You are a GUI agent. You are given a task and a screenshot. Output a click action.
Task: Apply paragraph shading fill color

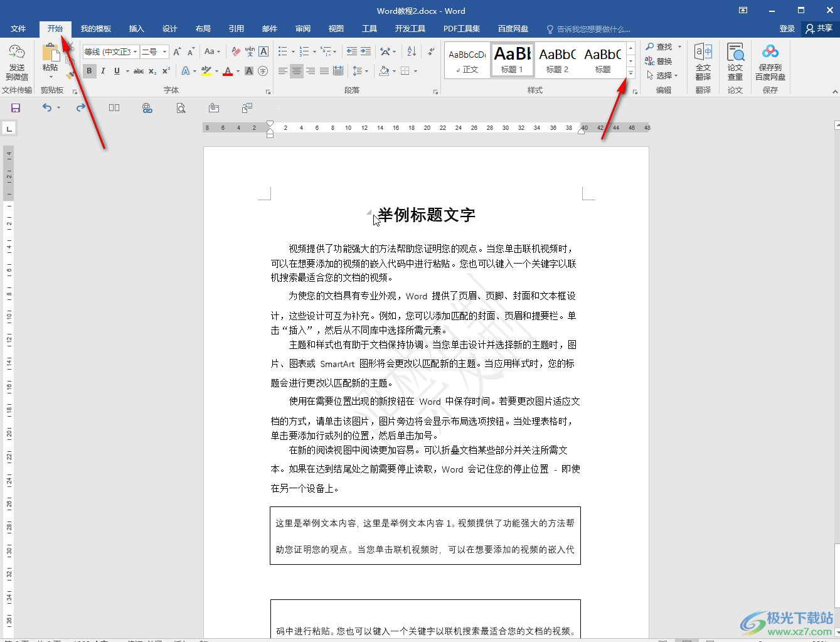[x=384, y=71]
